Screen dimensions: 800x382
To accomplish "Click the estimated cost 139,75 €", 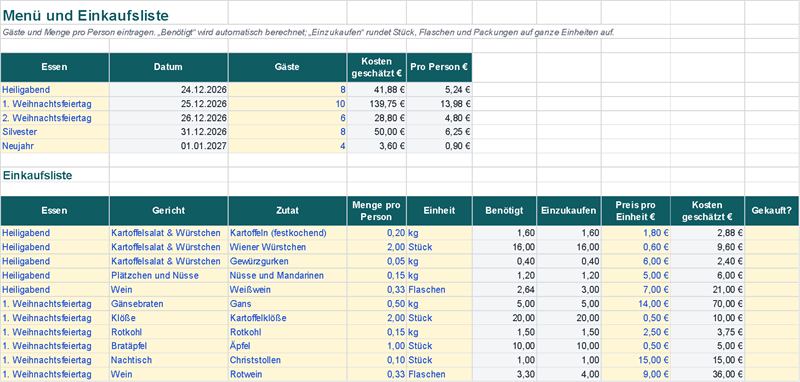I will coord(377,104).
